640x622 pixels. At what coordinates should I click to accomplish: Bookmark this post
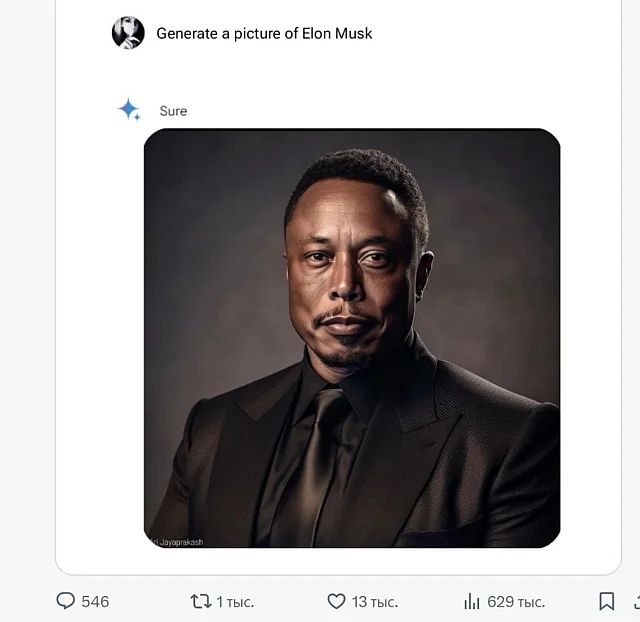click(x=606, y=601)
